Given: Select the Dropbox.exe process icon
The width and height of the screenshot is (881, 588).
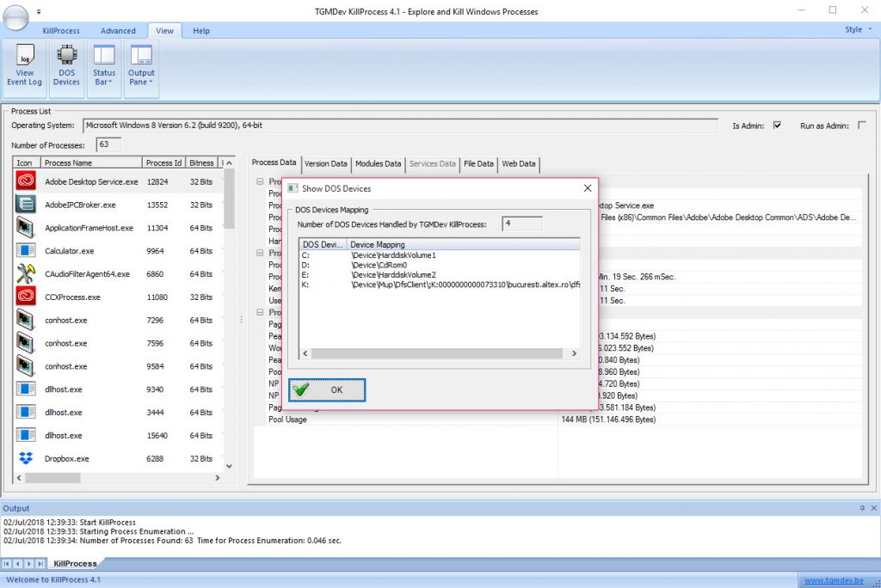Looking at the screenshot, I should pyautogui.click(x=26, y=458).
